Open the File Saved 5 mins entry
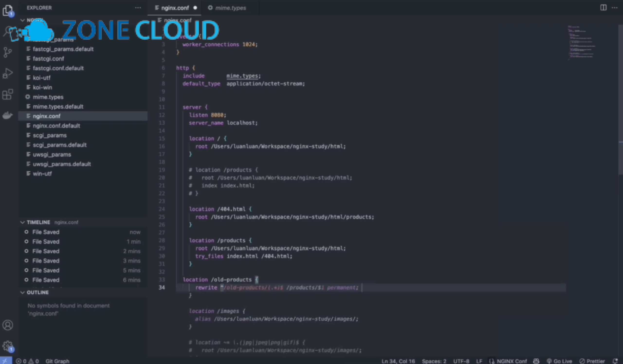 click(83, 270)
